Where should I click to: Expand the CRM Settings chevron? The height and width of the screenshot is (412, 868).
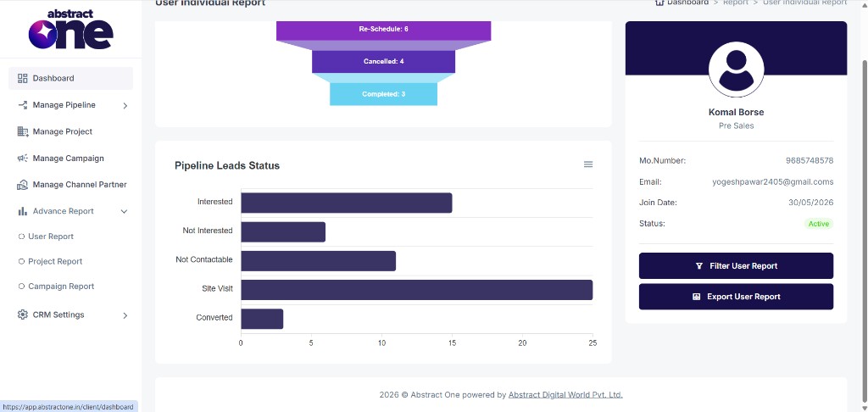125,315
